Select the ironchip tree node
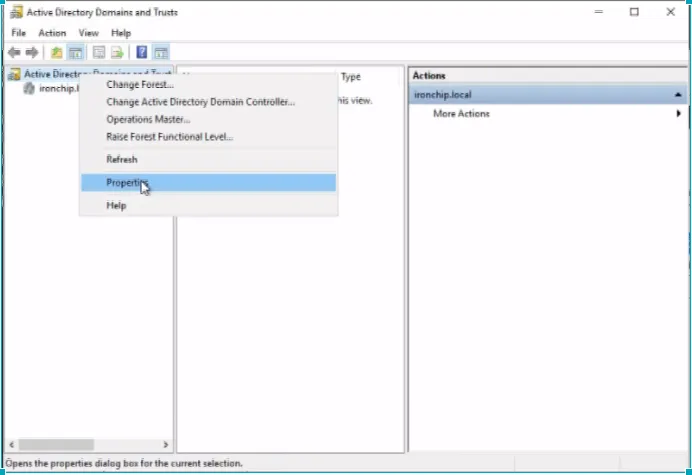 tap(59, 88)
